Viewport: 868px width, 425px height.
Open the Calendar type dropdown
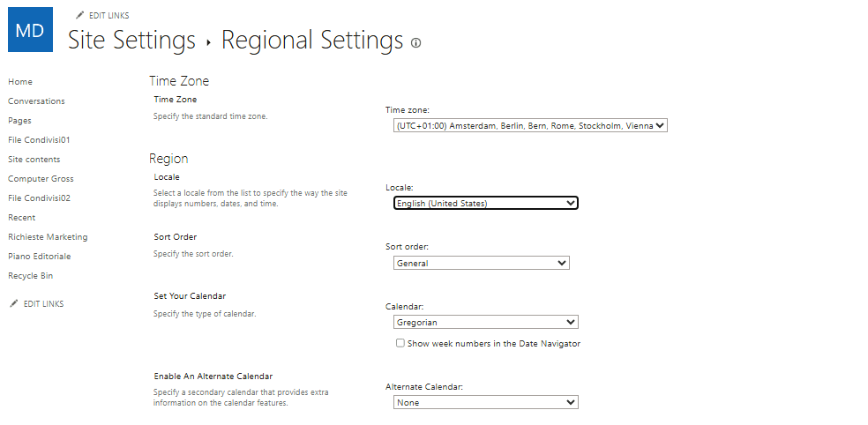tap(486, 322)
